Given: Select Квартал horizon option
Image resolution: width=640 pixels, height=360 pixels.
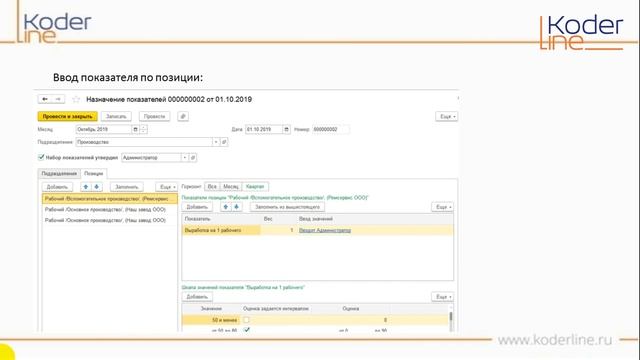Looking at the screenshot, I should [255, 187].
